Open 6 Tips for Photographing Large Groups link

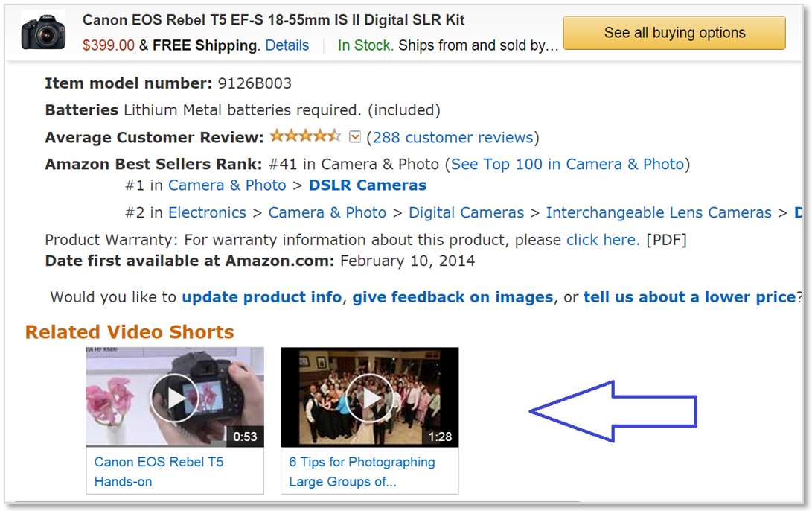click(362, 472)
